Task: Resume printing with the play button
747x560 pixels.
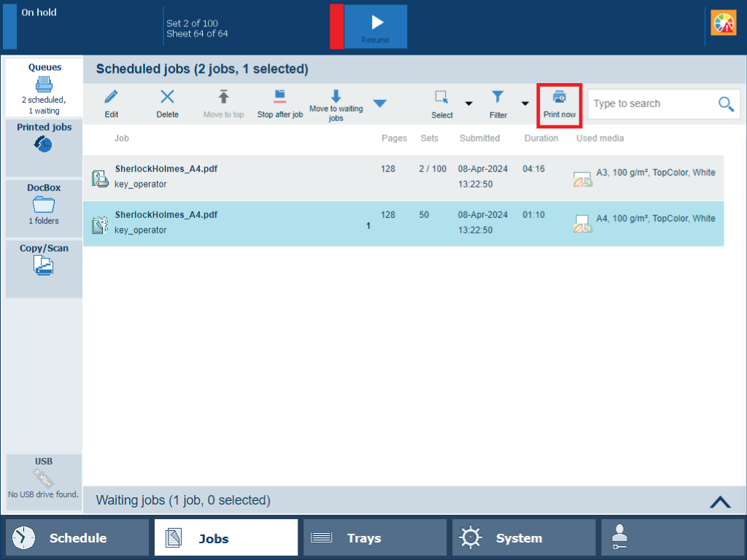Action: pyautogui.click(x=376, y=27)
